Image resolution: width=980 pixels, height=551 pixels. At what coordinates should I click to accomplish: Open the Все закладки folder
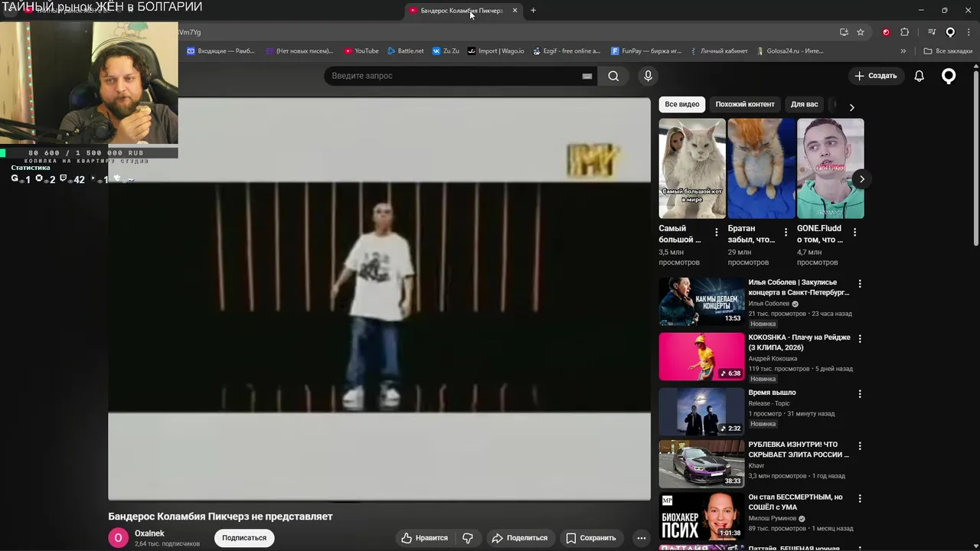coord(948,51)
